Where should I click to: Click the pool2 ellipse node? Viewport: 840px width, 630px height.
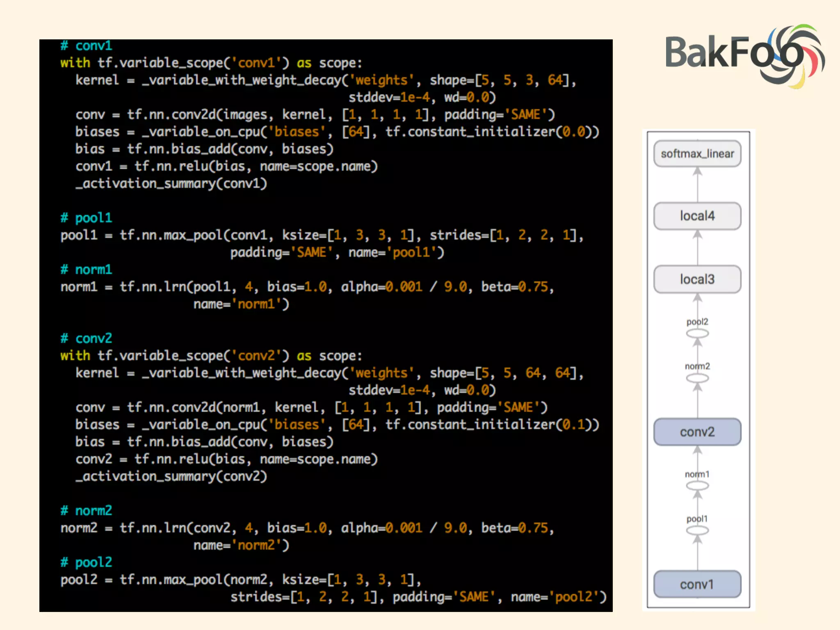697,333
